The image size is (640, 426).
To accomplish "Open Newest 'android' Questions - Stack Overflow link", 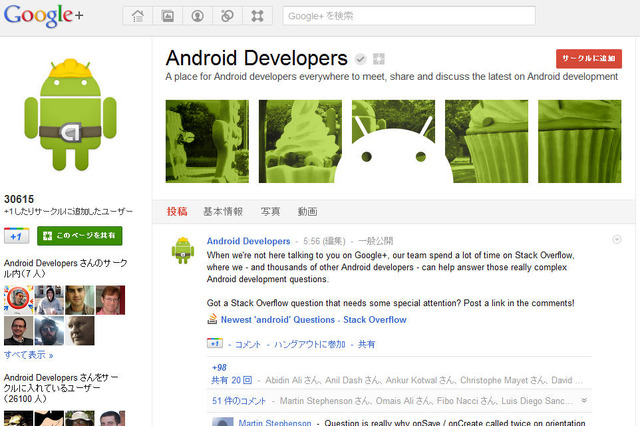I will coord(313,320).
